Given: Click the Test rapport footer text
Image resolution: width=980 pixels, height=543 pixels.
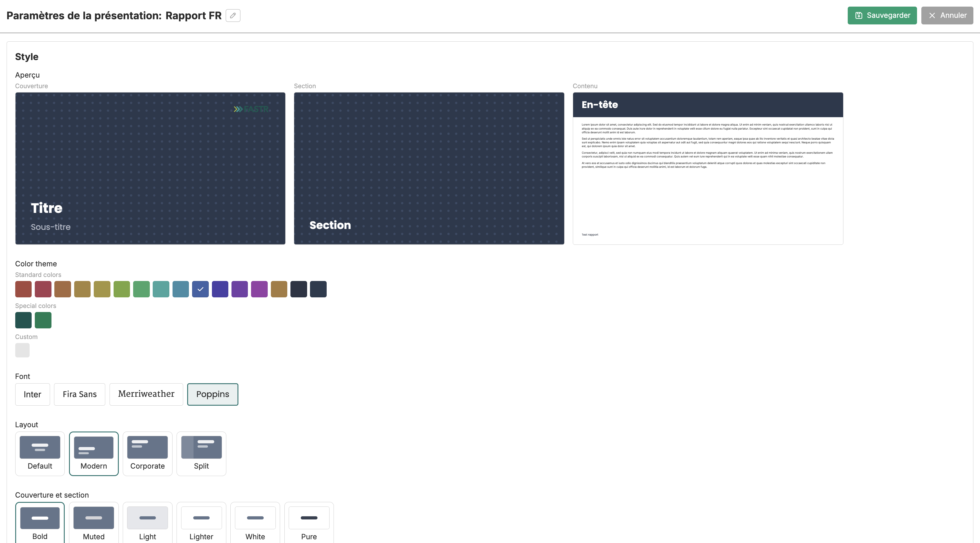Looking at the screenshot, I should click(590, 235).
